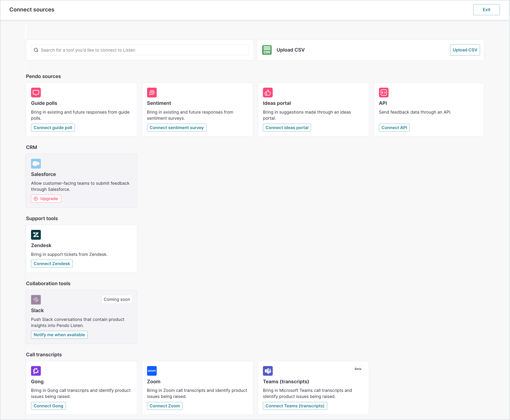
Task: Click 'Bring in support tickets from Zendesk.' text
Action: [69, 254]
